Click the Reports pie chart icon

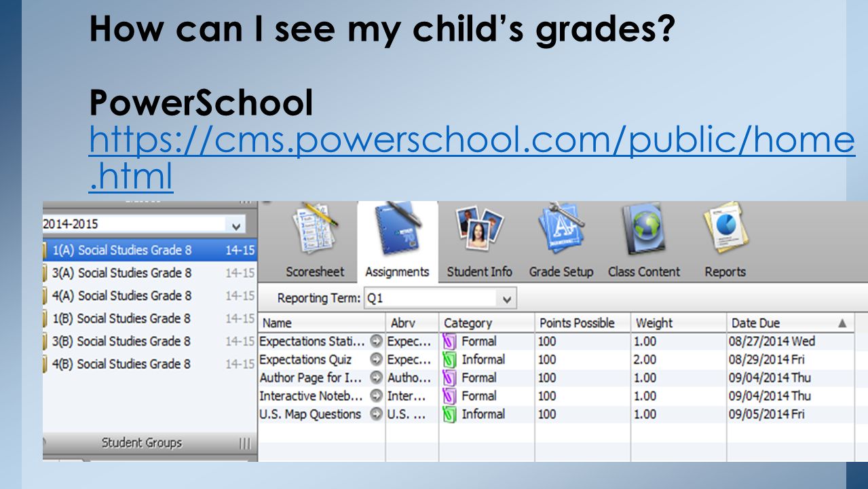(x=725, y=228)
